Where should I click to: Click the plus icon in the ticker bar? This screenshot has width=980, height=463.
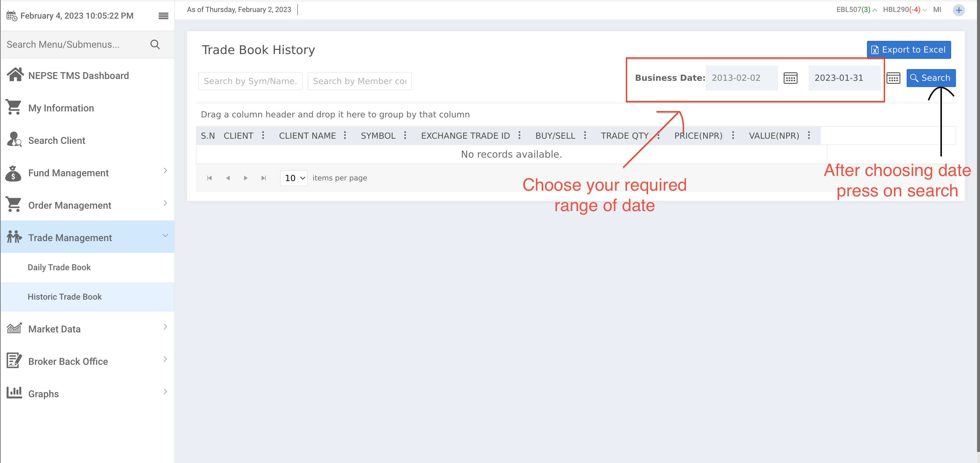click(959, 10)
